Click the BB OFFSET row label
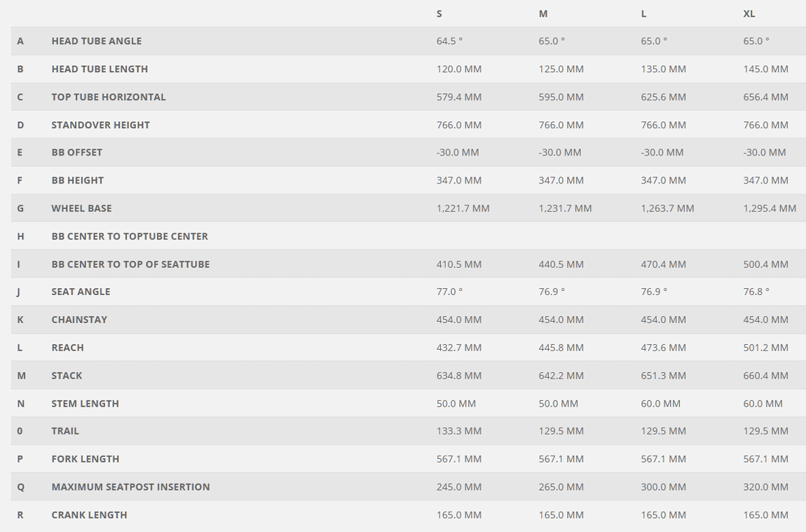 tap(76, 152)
